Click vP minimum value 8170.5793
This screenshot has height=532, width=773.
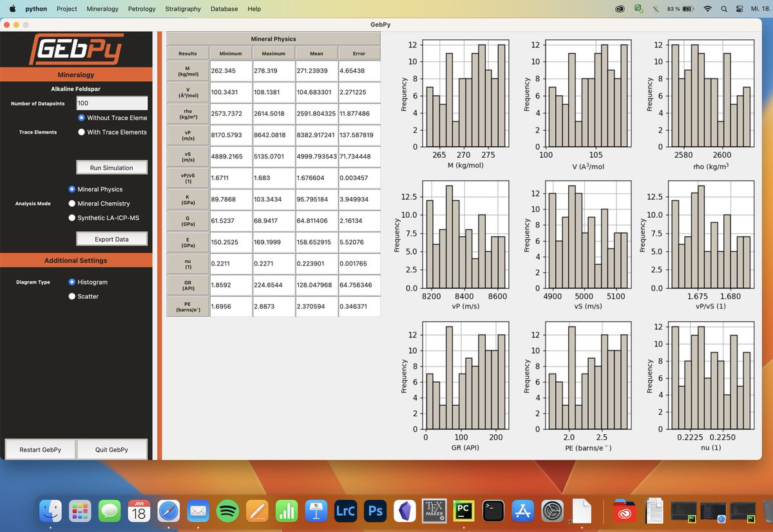231,135
